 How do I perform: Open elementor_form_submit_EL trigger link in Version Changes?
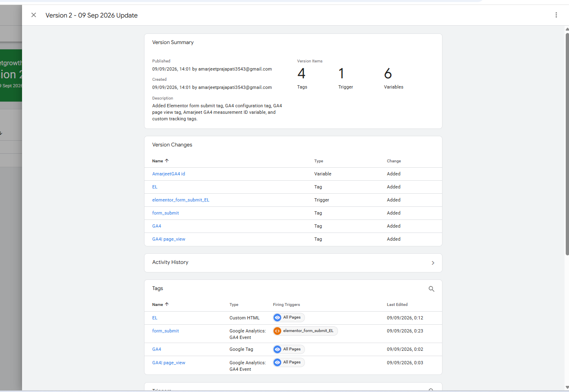click(x=181, y=200)
